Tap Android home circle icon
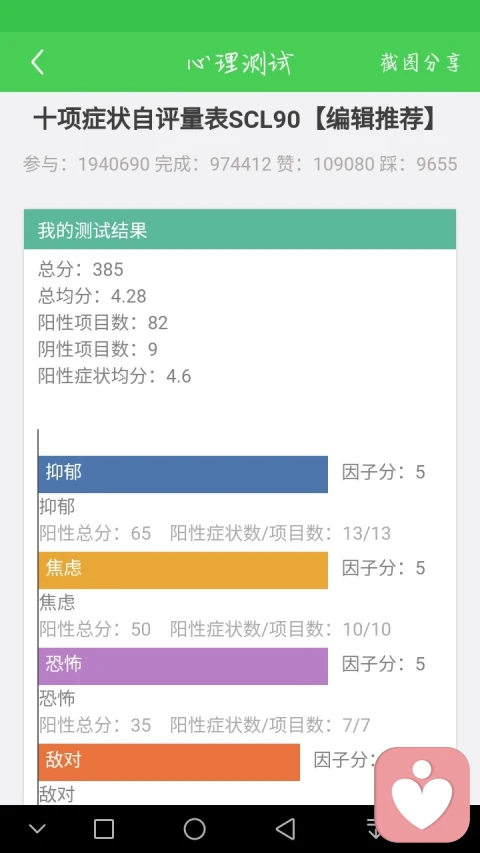This screenshot has width=480, height=853. tap(194, 829)
